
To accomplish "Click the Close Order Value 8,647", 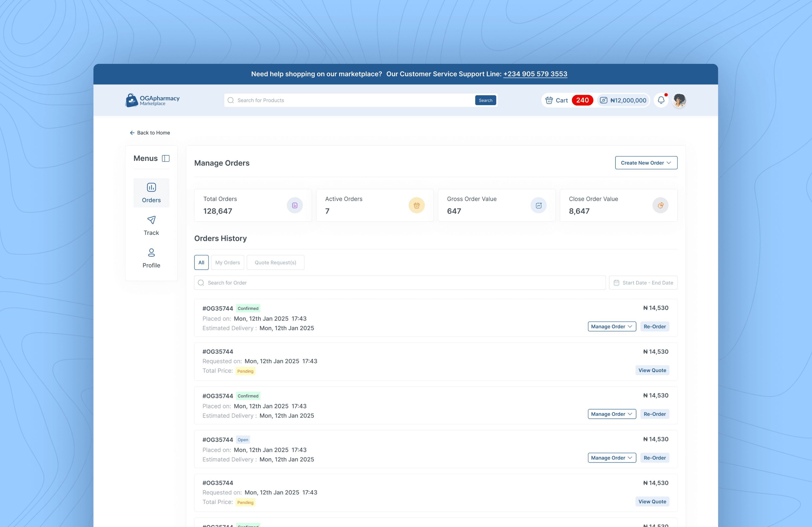I will tap(579, 211).
